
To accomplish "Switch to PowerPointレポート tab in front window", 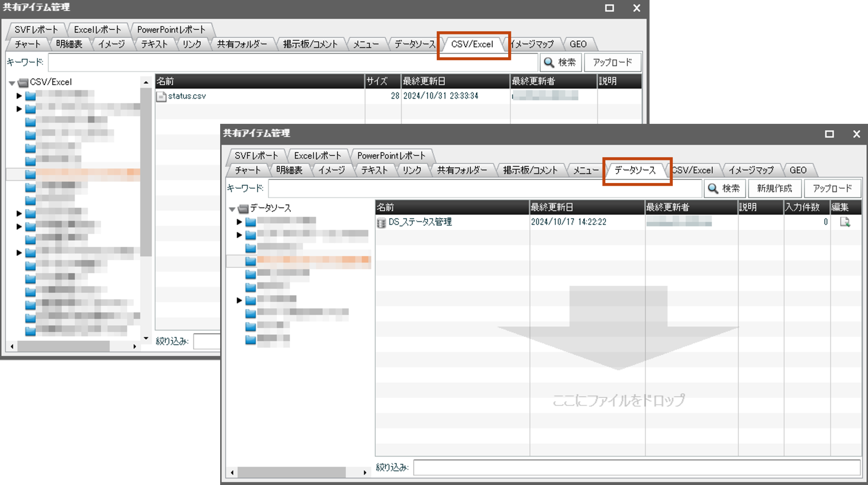I will pyautogui.click(x=392, y=155).
